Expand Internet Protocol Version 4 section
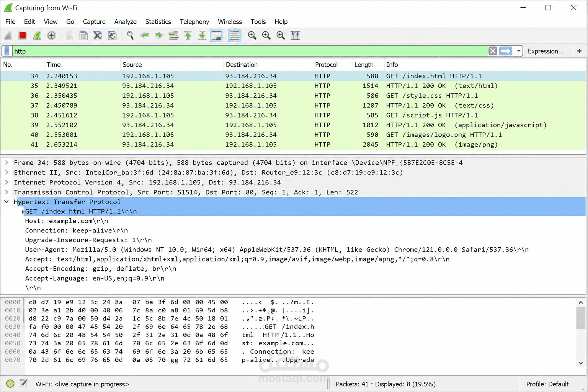 point(7,182)
